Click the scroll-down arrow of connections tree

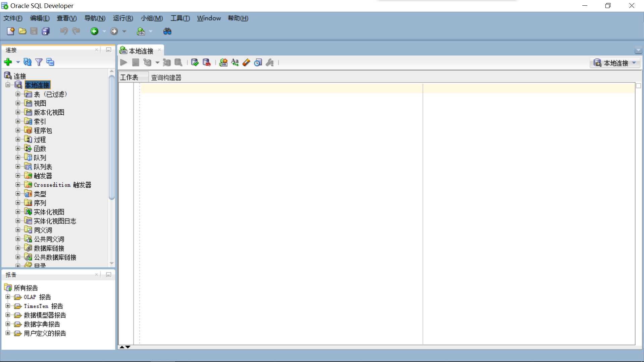tap(112, 263)
